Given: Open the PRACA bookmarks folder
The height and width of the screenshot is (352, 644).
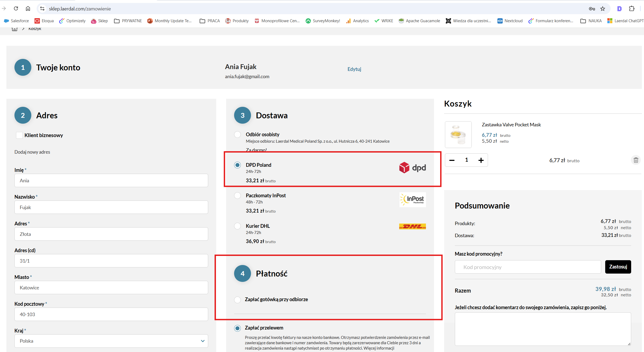Looking at the screenshot, I should coord(210,21).
